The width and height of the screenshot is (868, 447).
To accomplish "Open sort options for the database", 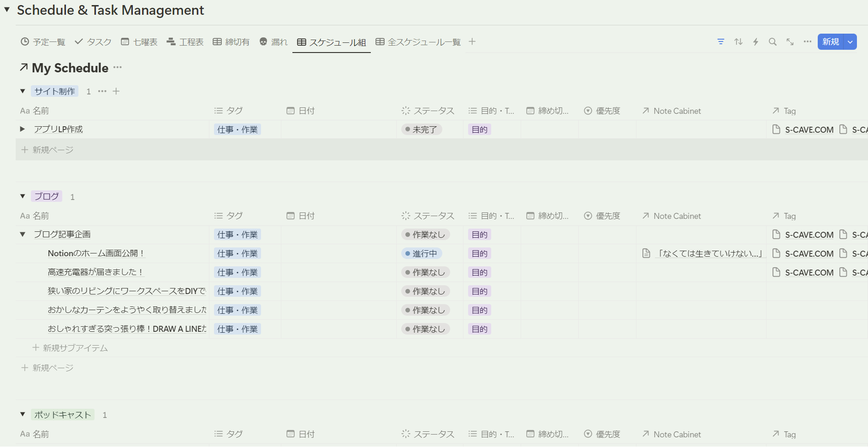I will (738, 41).
